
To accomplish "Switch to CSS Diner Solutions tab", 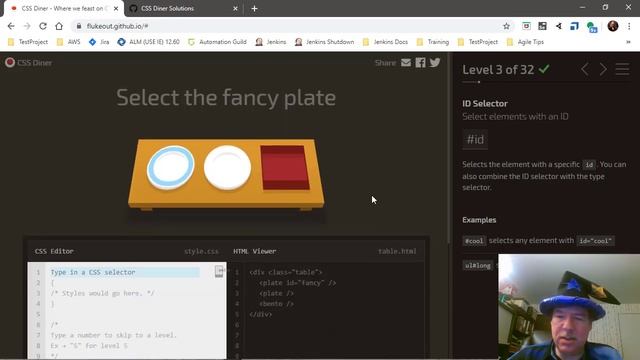I will (x=184, y=9).
